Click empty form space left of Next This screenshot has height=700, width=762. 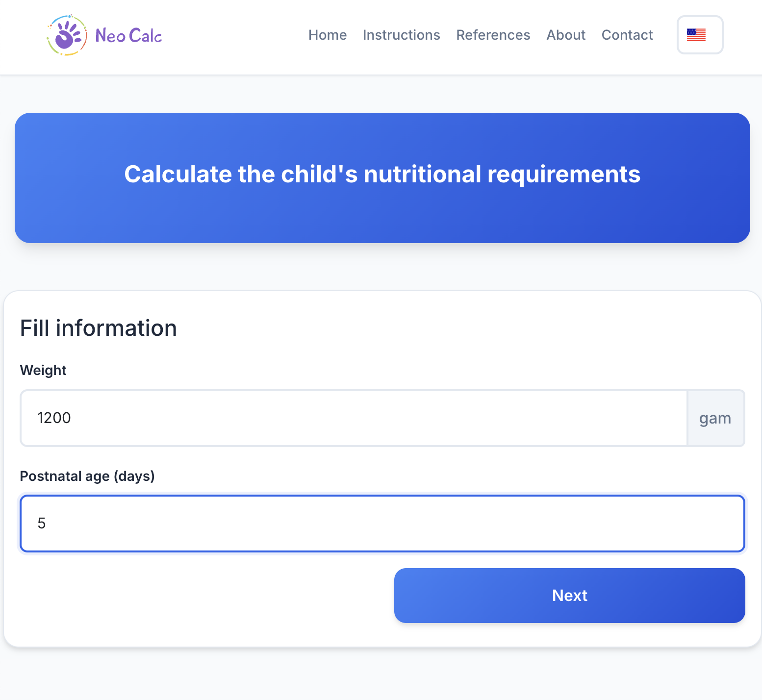click(206, 596)
